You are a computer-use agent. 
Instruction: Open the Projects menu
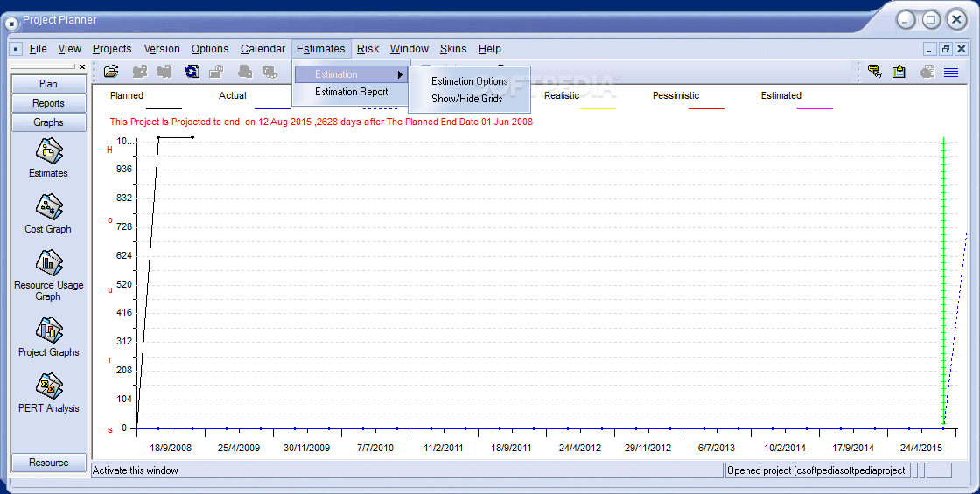(x=112, y=49)
